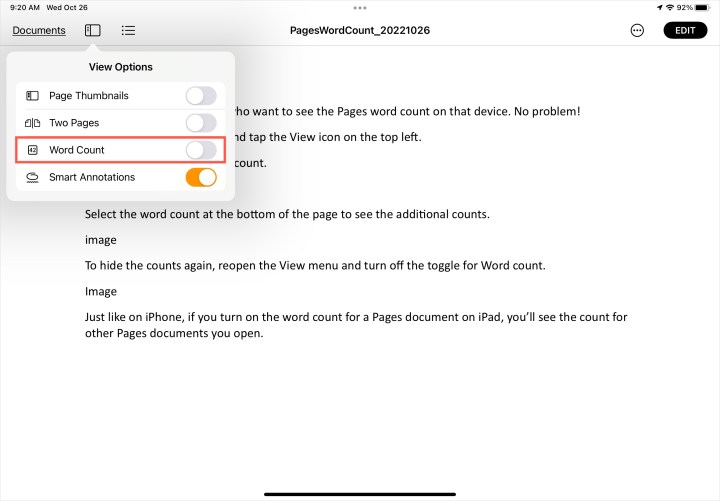Tap the home indicator bar at bottom

point(360,494)
